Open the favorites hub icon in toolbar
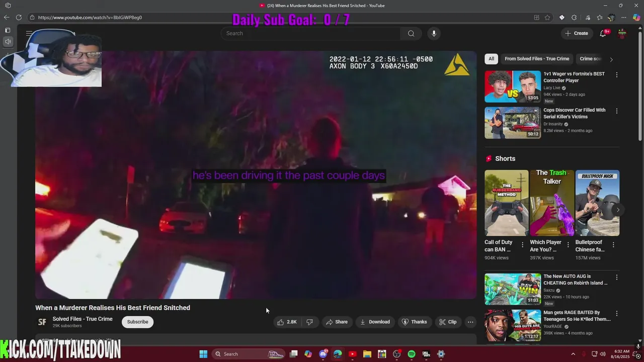Screen dimensions: 644x362 (x=599, y=17)
